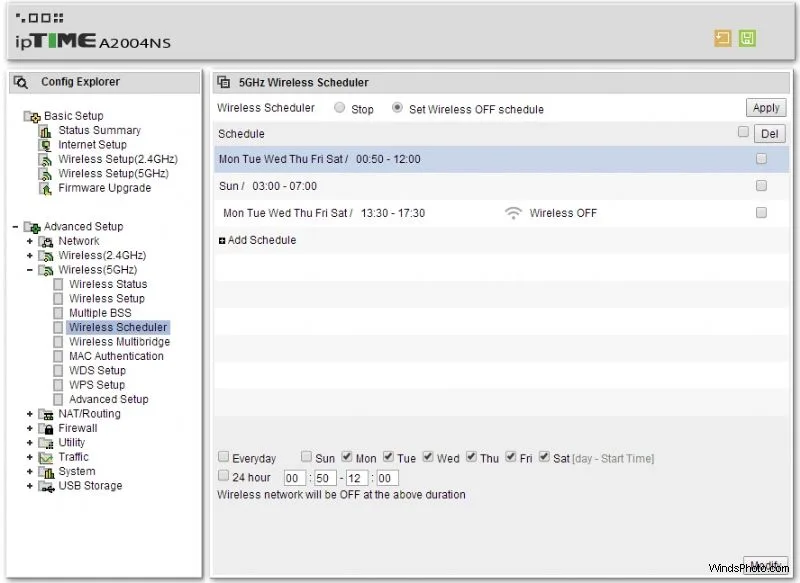Click the NAT/Routing folder icon
The height and width of the screenshot is (583, 800).
tap(46, 414)
